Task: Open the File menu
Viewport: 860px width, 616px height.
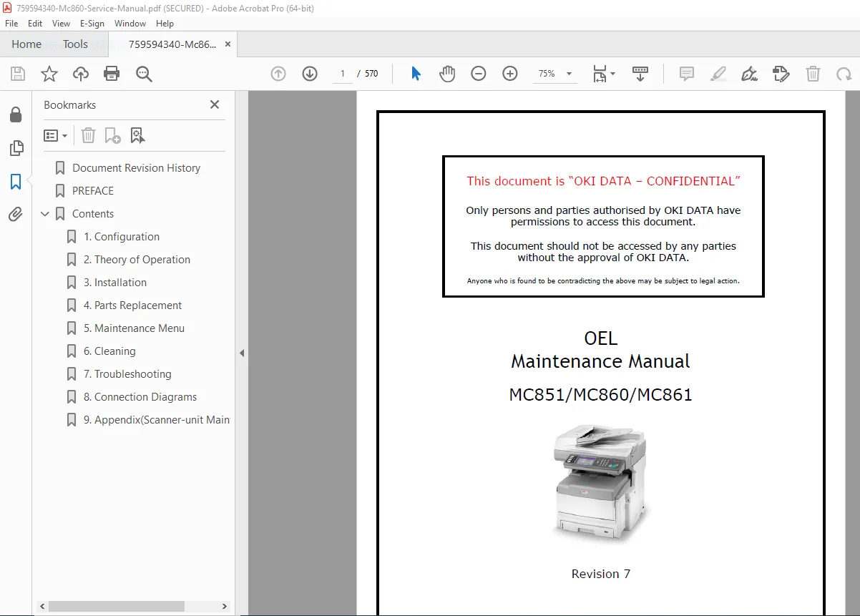Action: point(11,24)
